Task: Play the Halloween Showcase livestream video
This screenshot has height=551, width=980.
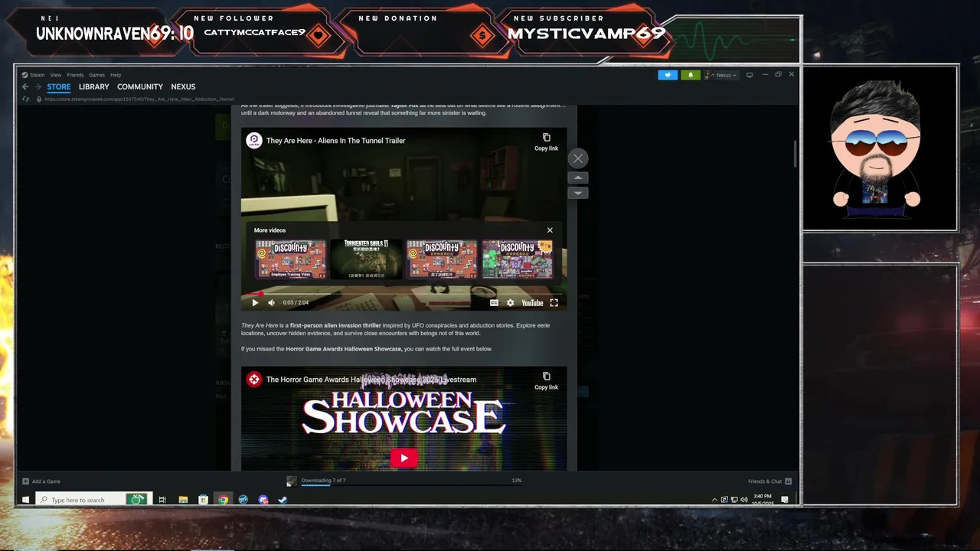Action: [x=403, y=458]
